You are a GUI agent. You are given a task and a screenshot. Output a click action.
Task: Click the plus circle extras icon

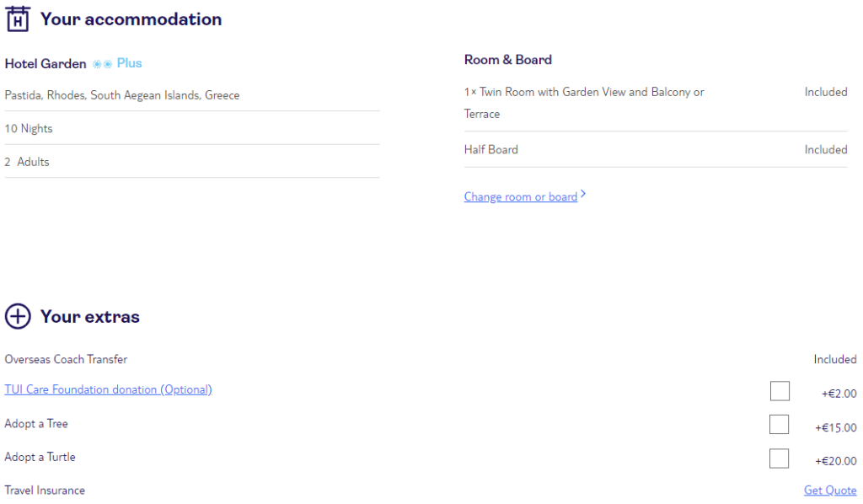[18, 316]
